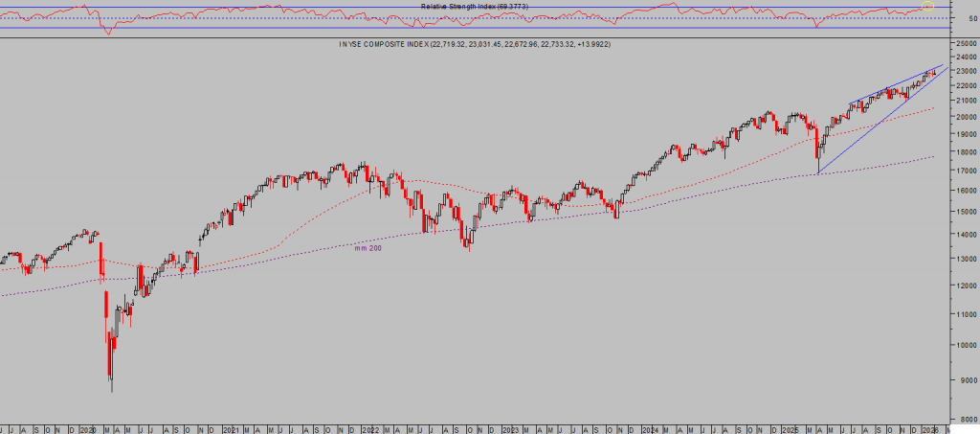This screenshot has width=980, height=434.
Task: Click the 25000 price axis label
Action: click(x=965, y=43)
